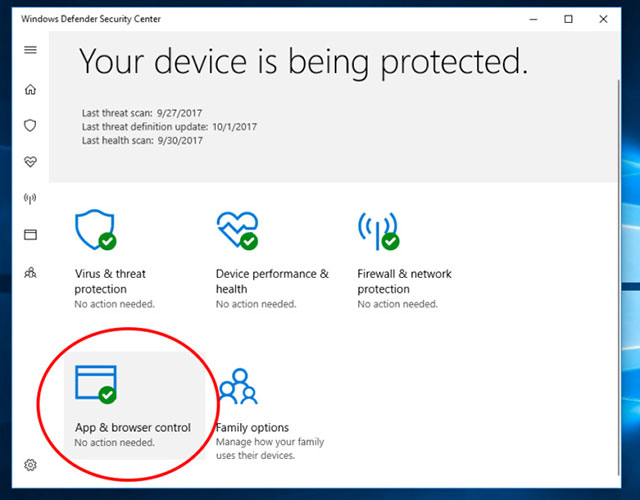Screen dimensions: 640x500
Task: Click the large Firewall antenna icon
Action: click(378, 231)
